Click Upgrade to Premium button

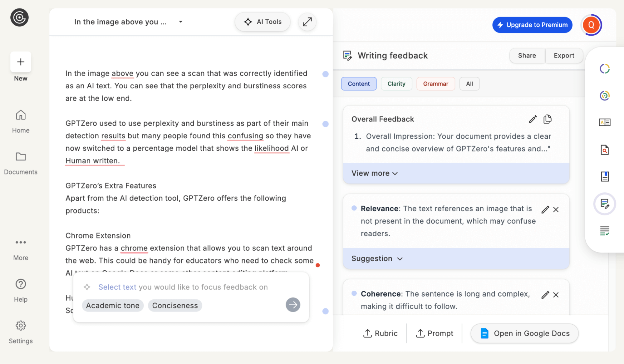pyautogui.click(x=532, y=25)
